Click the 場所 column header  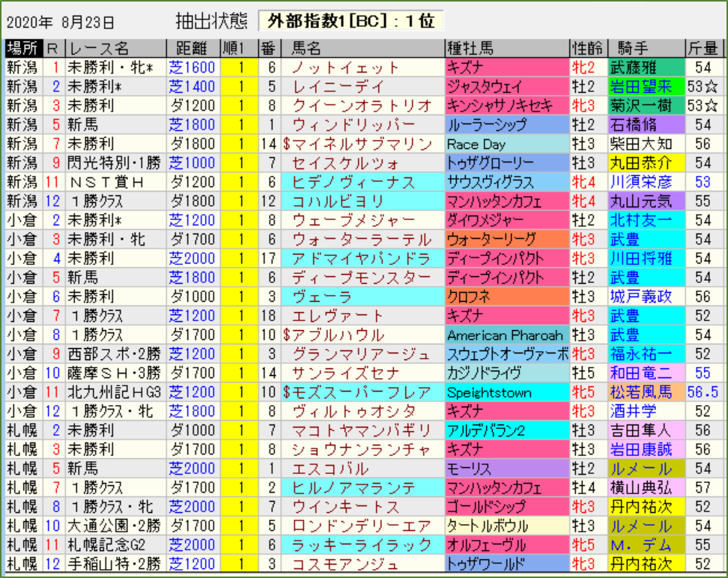[22, 49]
